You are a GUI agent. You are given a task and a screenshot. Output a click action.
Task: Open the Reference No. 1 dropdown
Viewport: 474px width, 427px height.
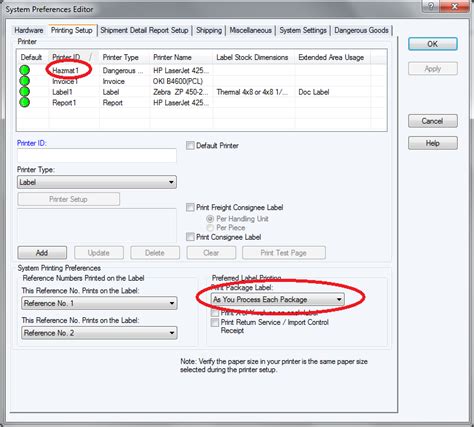pos(99,303)
